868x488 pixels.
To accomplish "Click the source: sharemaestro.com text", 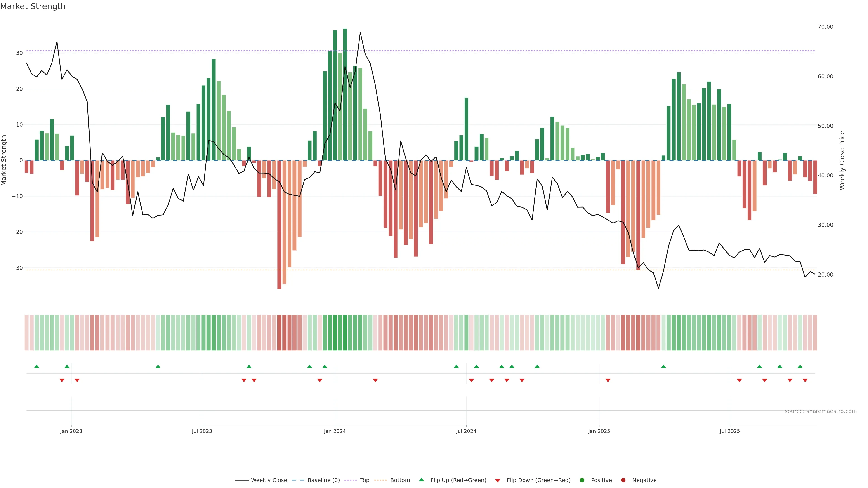I will [x=821, y=411].
